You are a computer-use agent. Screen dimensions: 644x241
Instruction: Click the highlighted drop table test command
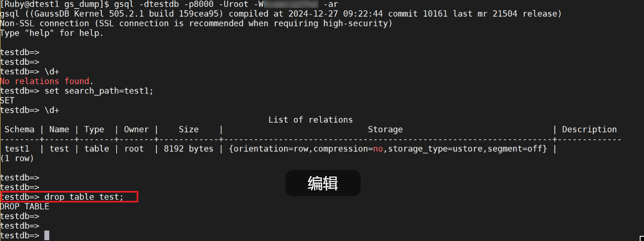(x=84, y=197)
